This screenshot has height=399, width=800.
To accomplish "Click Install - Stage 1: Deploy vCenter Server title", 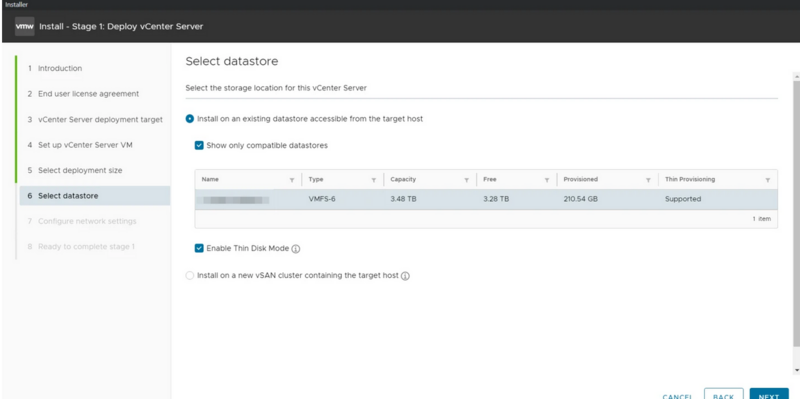I will click(121, 27).
